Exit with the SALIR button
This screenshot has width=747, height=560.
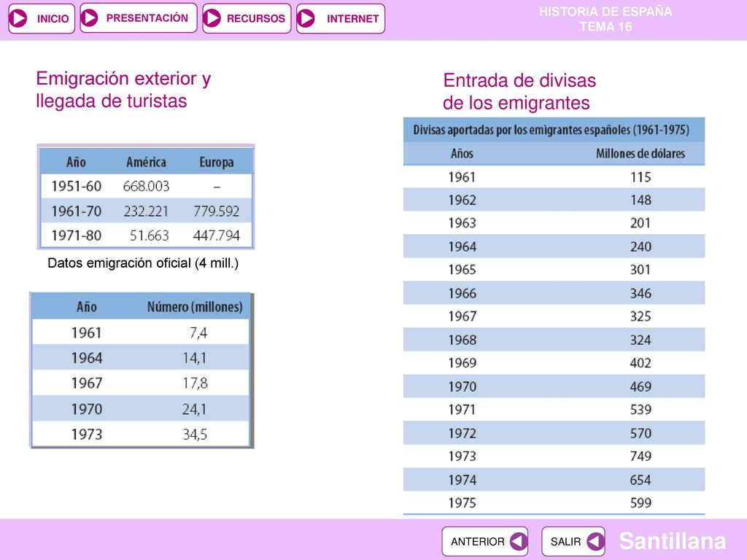(573, 542)
